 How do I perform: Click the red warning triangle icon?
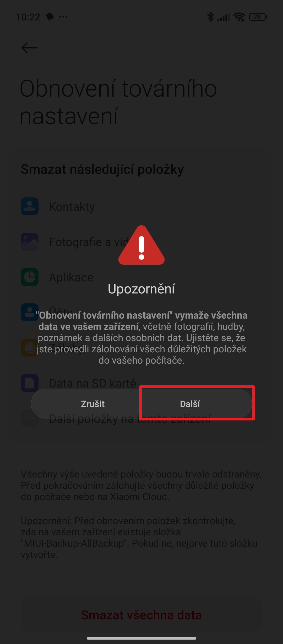click(x=141, y=245)
